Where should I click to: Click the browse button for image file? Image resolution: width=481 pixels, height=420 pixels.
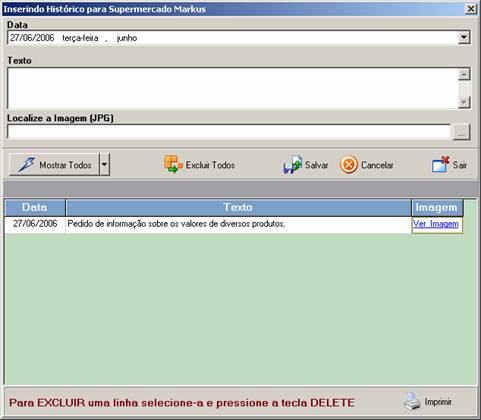461,132
